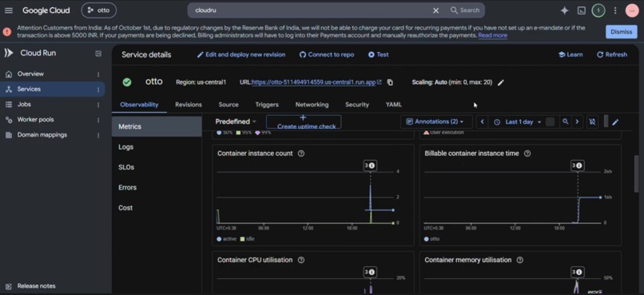Expand the Predefined dashboard dropdown
This screenshot has width=644, height=295.
point(236,122)
